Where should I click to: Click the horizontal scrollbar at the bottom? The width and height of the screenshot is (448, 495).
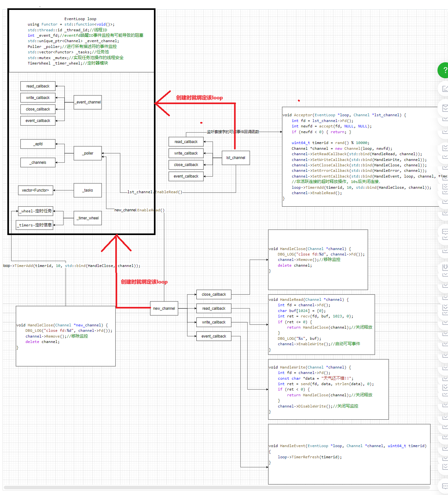(x=217, y=487)
